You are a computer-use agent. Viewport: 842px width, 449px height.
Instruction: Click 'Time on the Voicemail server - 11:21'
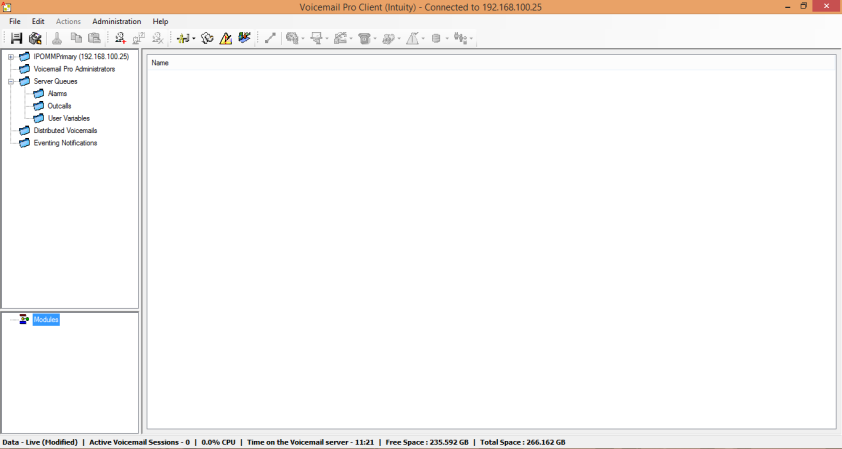pos(310,443)
